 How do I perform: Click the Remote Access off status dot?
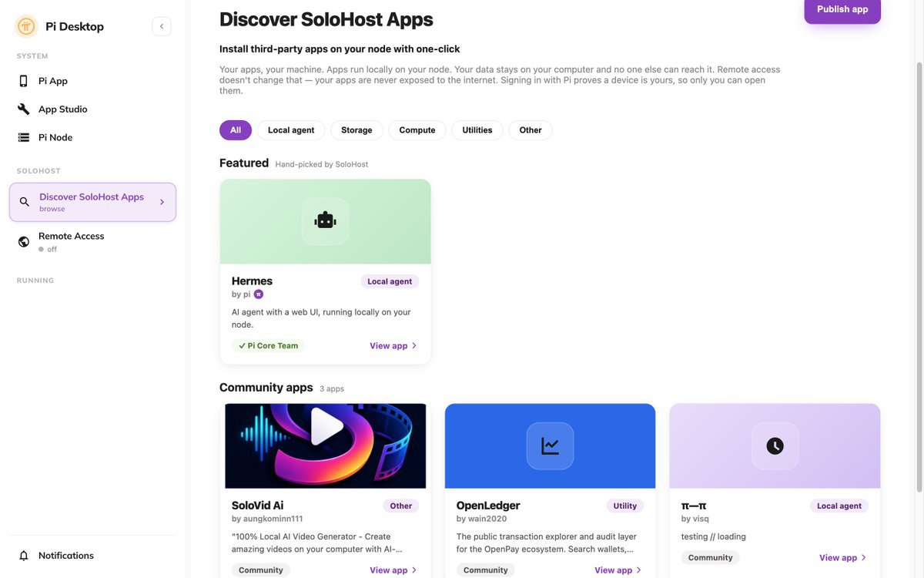click(42, 250)
